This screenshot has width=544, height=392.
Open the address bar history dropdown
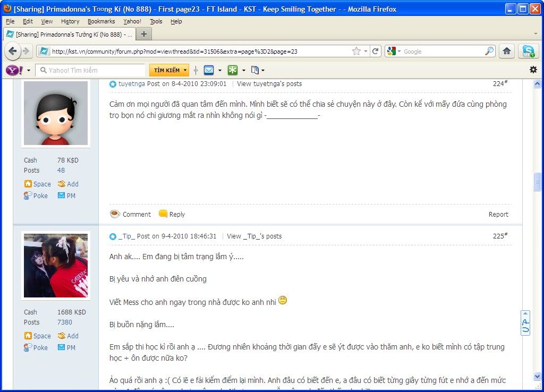pos(365,52)
